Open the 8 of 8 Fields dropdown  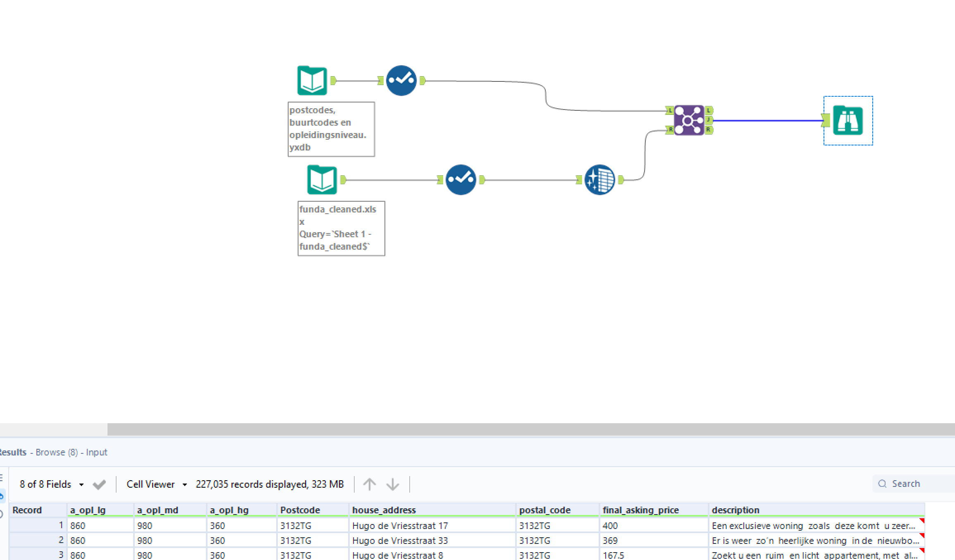click(x=52, y=484)
